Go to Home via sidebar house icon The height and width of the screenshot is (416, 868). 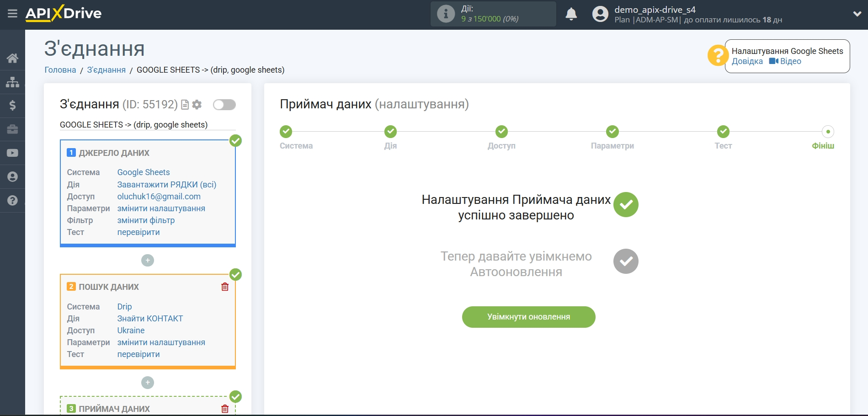pos(12,58)
